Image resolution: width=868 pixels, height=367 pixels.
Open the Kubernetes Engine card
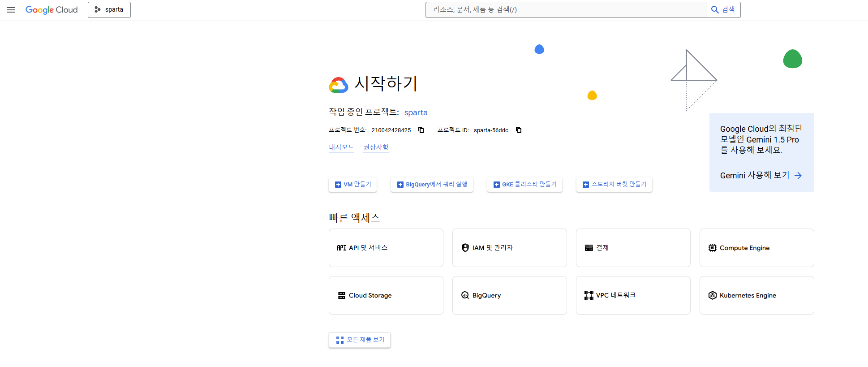click(757, 295)
